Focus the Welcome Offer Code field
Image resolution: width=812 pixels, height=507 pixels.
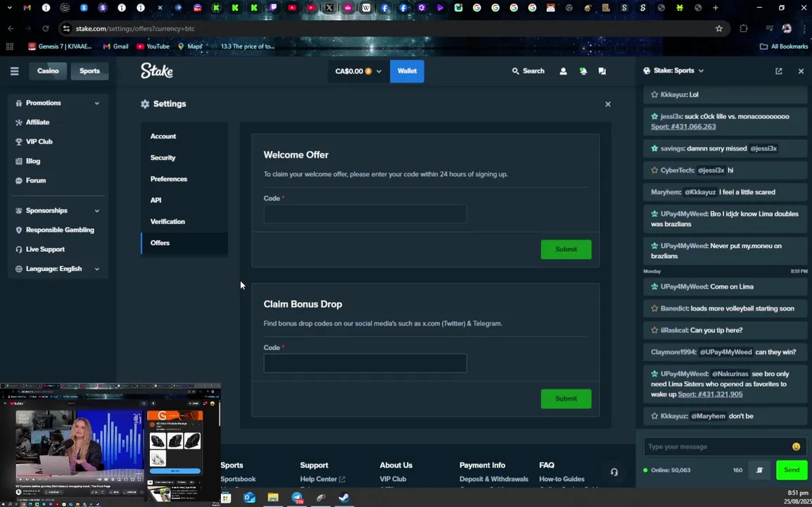pyautogui.click(x=365, y=214)
